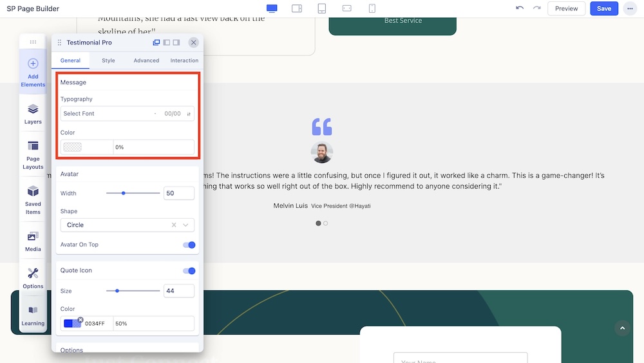
Task: Click the Avatar Width input field
Action: (178, 193)
